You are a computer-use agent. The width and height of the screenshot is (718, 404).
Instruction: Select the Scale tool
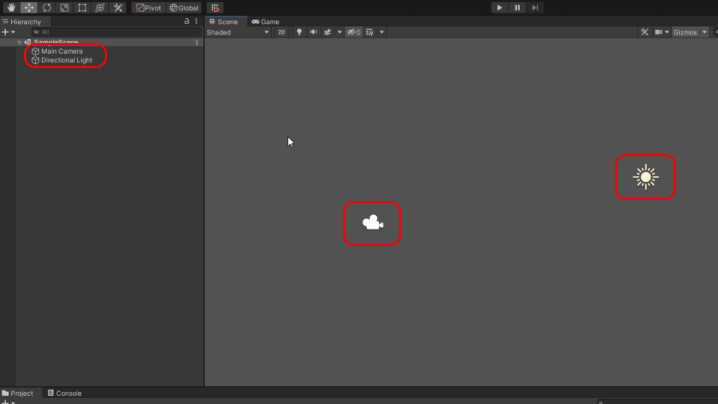click(65, 8)
